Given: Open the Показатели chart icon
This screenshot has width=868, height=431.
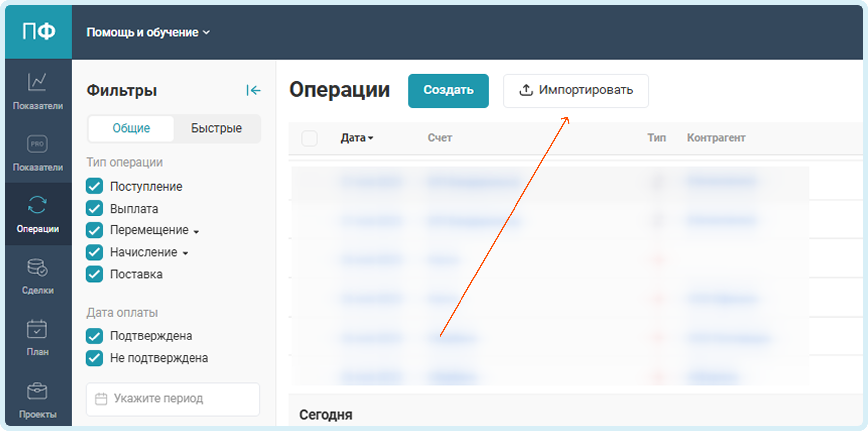Looking at the screenshot, I should pyautogui.click(x=37, y=82).
